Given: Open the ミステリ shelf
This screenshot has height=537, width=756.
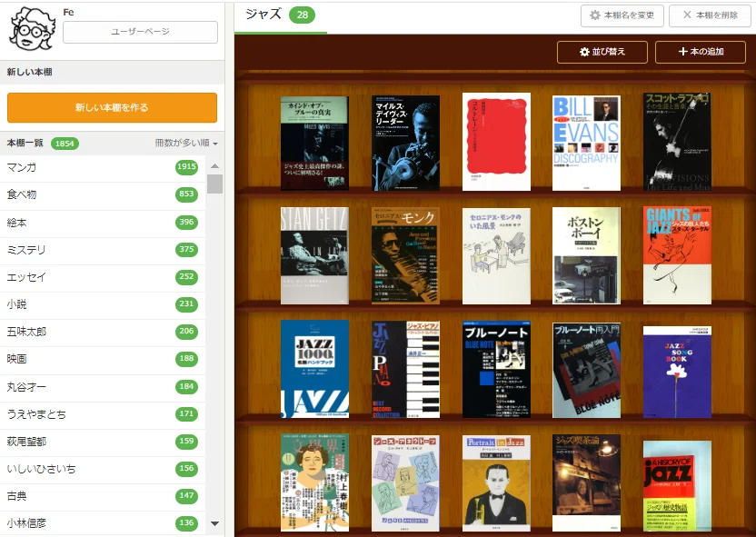Looking at the screenshot, I should coord(103,250).
